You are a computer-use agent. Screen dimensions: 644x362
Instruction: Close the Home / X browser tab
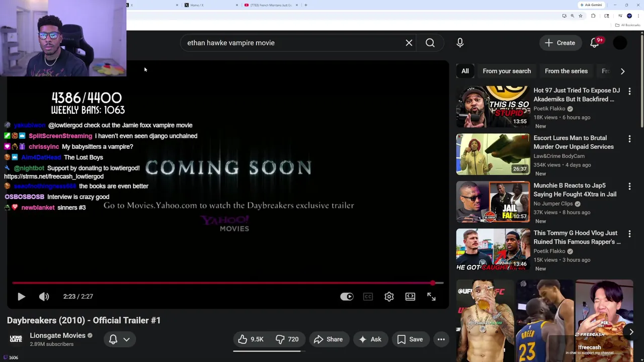point(237,5)
